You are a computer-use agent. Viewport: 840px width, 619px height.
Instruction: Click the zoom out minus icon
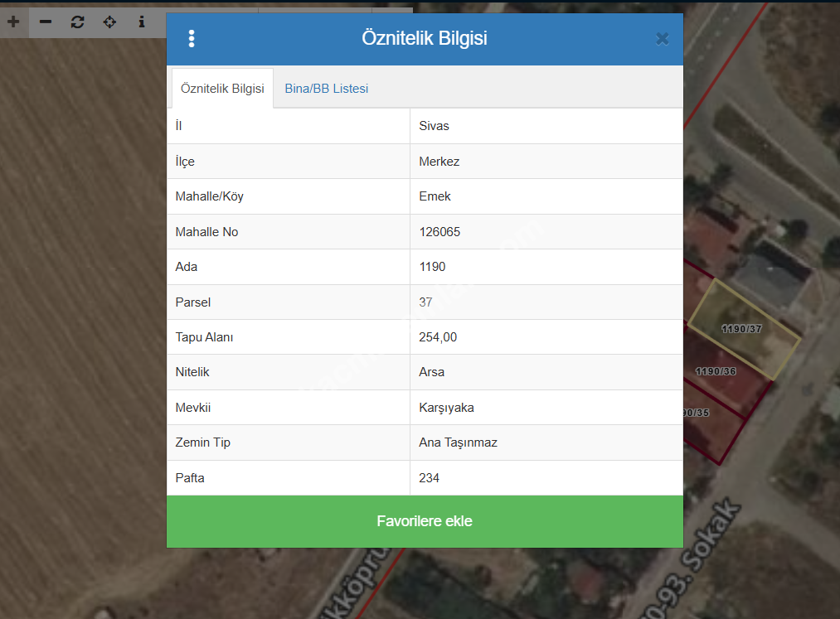coord(46,22)
